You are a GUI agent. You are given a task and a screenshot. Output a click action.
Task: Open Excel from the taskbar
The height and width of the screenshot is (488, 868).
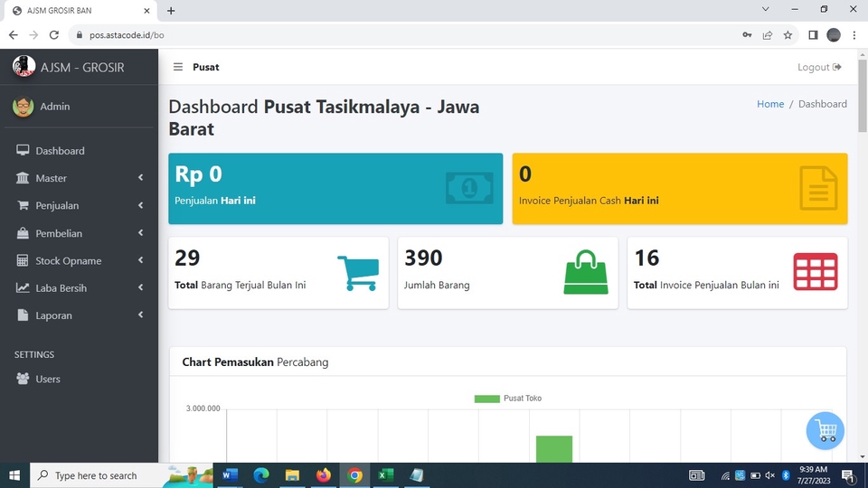click(386, 475)
